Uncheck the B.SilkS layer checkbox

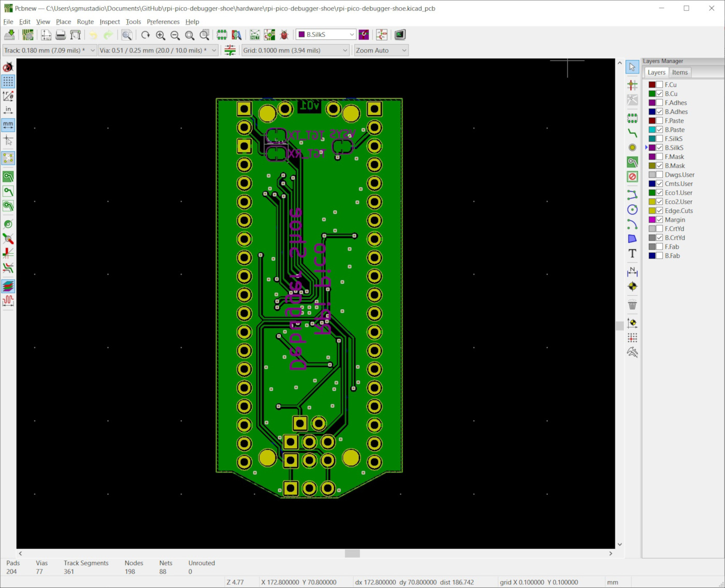660,148
